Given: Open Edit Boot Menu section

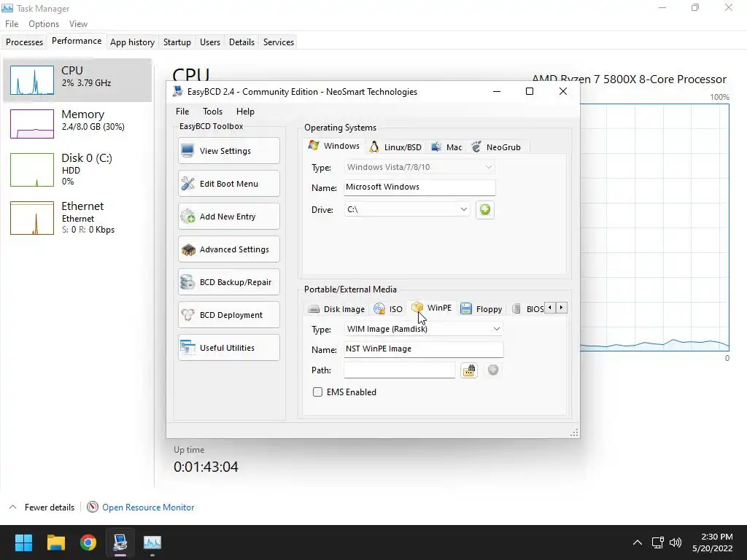Looking at the screenshot, I should 228,184.
